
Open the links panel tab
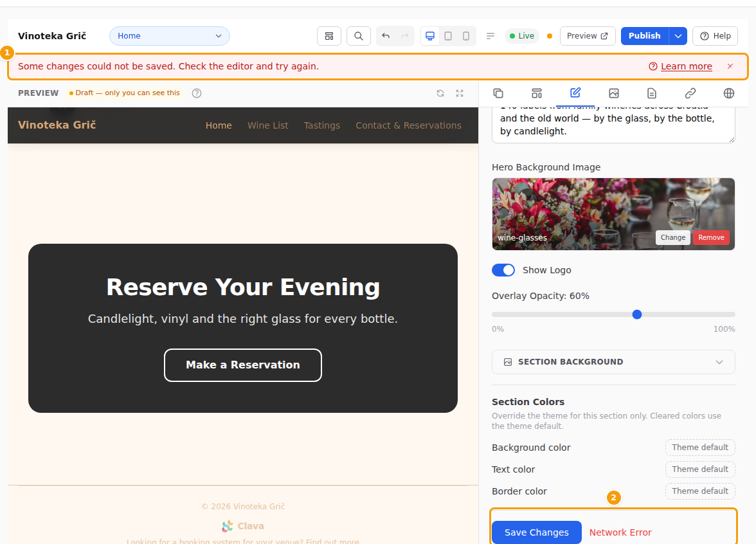[690, 93]
